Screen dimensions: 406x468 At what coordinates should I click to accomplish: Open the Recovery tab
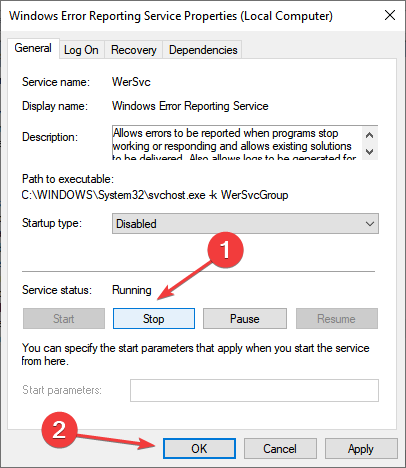point(134,50)
